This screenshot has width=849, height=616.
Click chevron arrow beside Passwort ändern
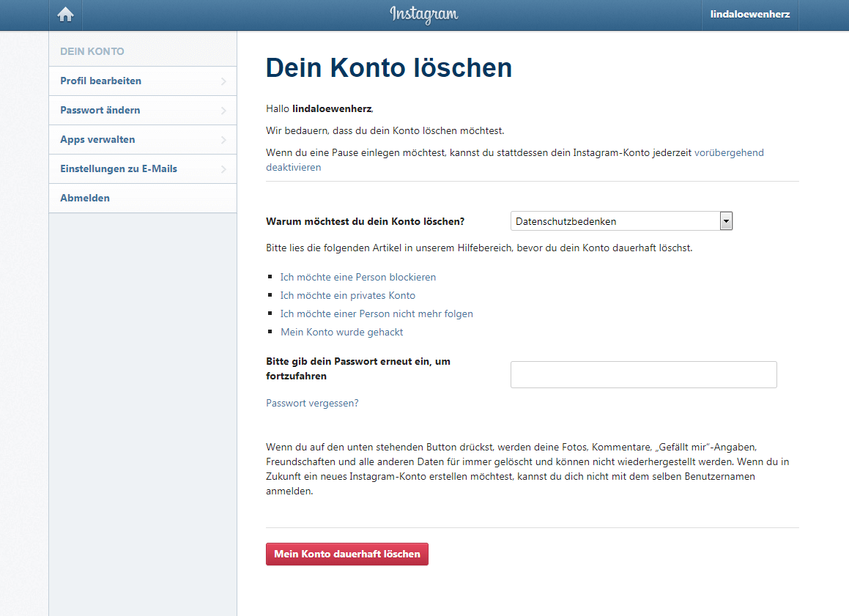click(223, 111)
